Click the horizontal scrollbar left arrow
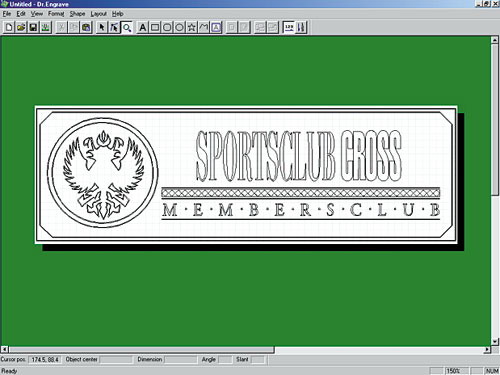 4,349
